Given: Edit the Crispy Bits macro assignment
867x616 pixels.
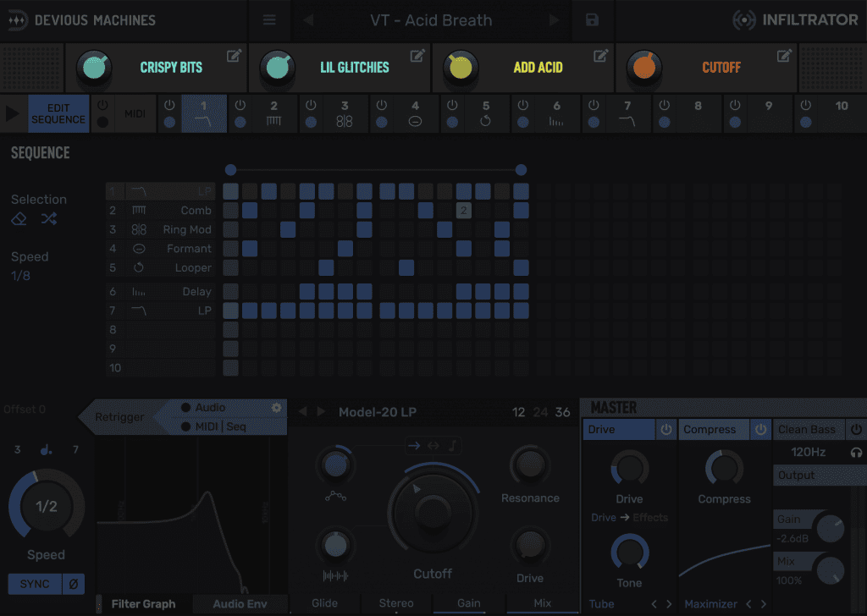Looking at the screenshot, I should point(235,56).
